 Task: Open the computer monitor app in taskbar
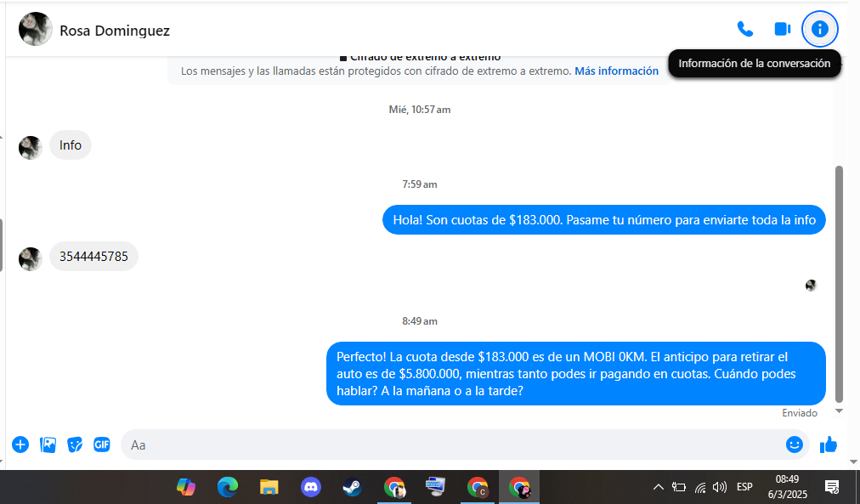[x=435, y=487]
